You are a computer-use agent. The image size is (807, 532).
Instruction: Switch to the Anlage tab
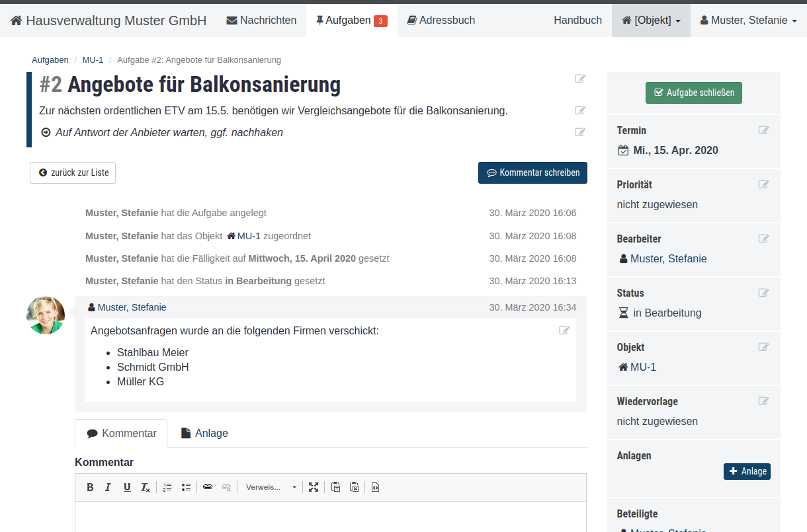[204, 433]
